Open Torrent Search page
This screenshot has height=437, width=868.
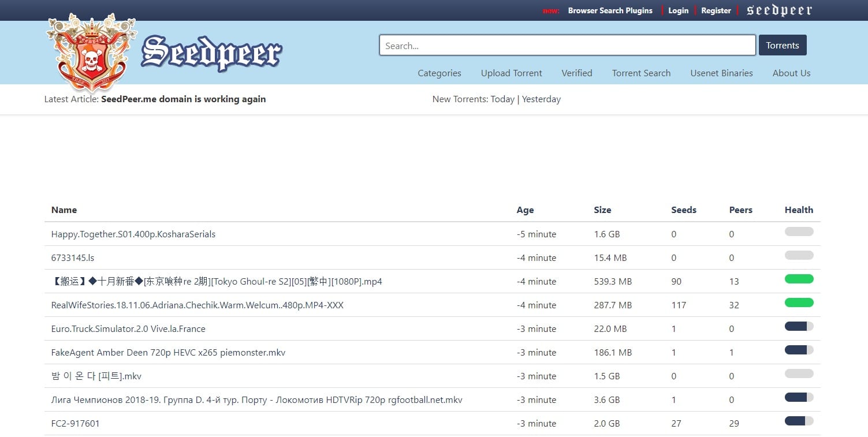[x=641, y=73]
